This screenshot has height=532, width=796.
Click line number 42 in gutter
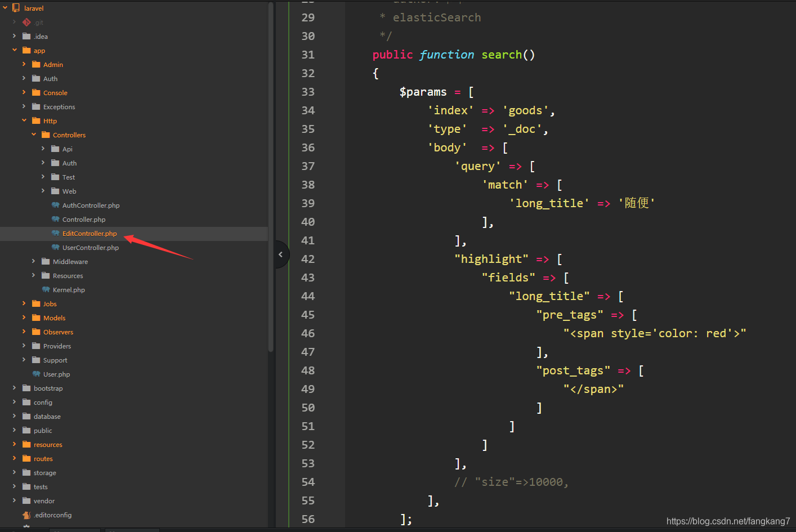click(x=308, y=259)
